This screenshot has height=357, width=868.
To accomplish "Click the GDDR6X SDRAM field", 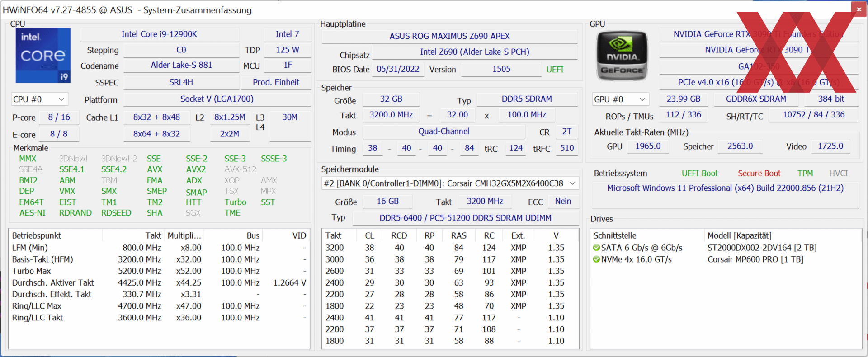I will [x=756, y=99].
